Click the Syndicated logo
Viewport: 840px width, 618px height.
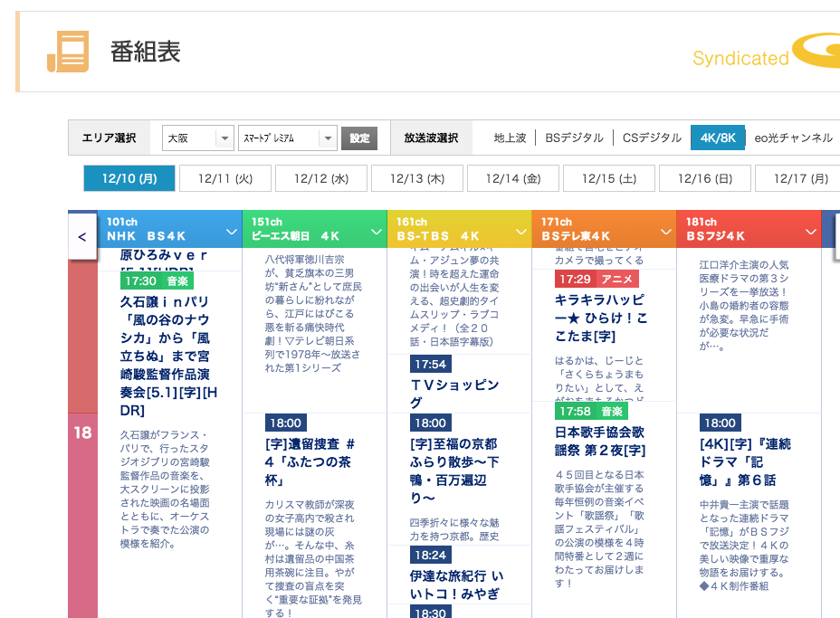click(x=766, y=52)
